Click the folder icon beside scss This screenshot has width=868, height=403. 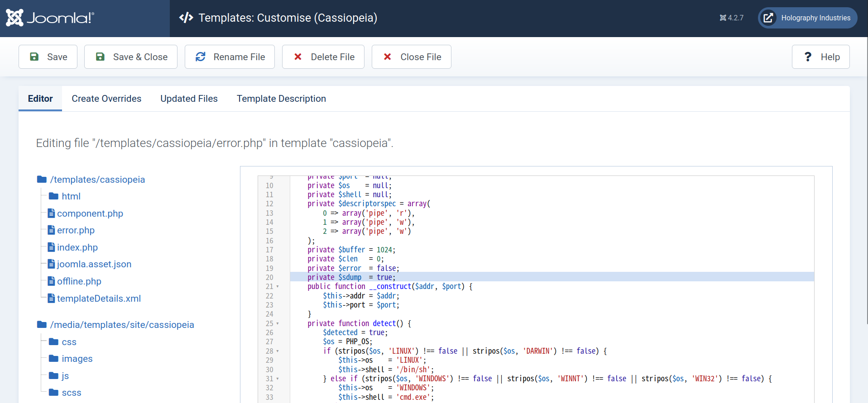pyautogui.click(x=53, y=393)
